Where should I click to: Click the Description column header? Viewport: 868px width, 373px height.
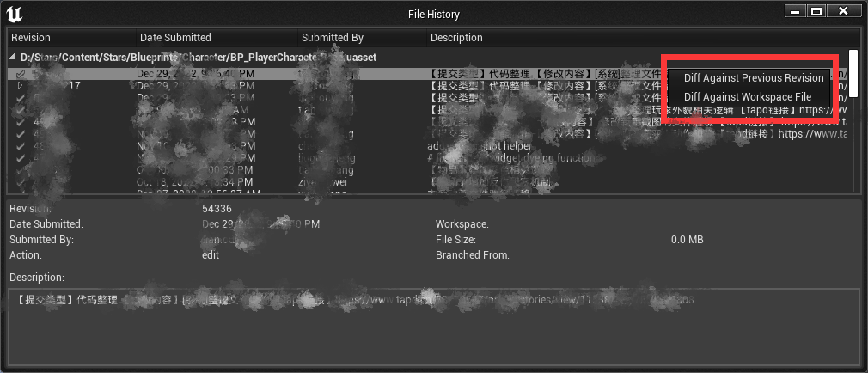[456, 38]
